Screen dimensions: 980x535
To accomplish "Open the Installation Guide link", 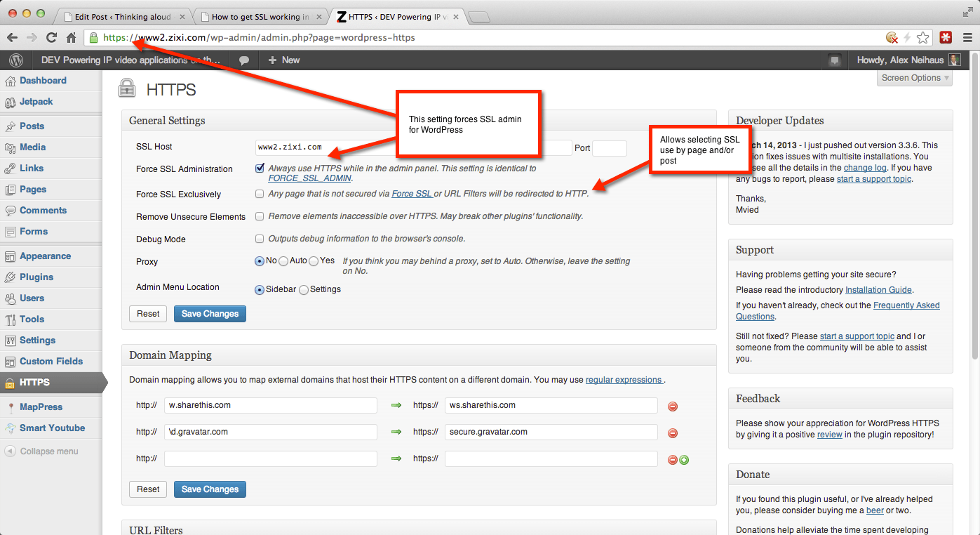I will point(878,290).
